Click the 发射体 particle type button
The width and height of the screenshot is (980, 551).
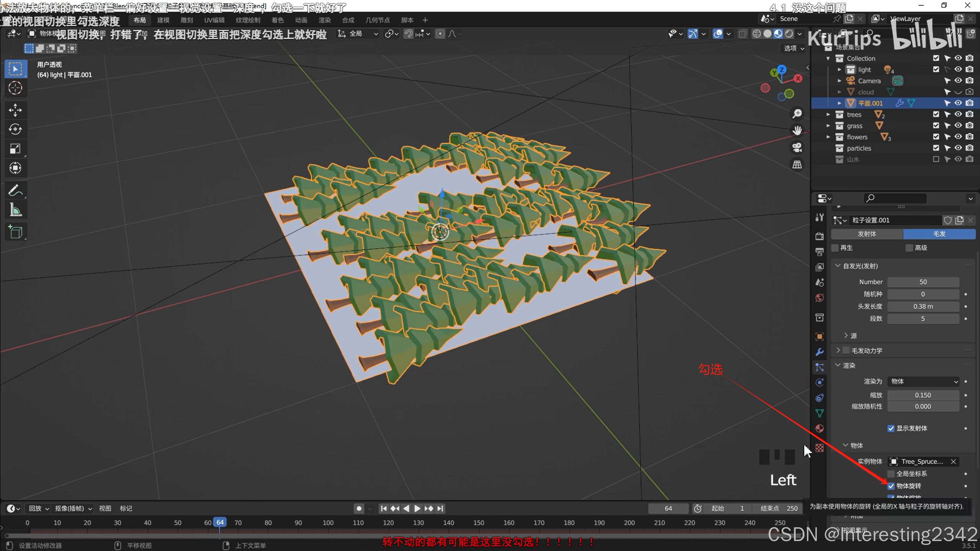867,234
